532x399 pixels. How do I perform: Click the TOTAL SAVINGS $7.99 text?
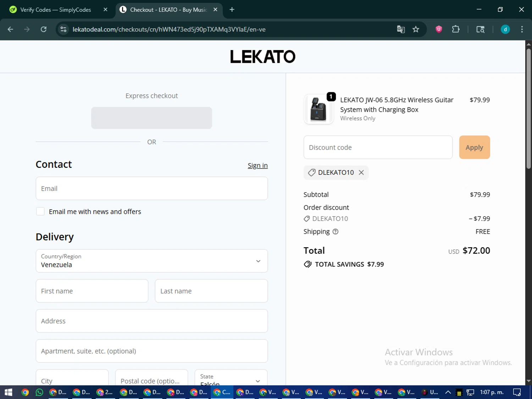click(349, 264)
